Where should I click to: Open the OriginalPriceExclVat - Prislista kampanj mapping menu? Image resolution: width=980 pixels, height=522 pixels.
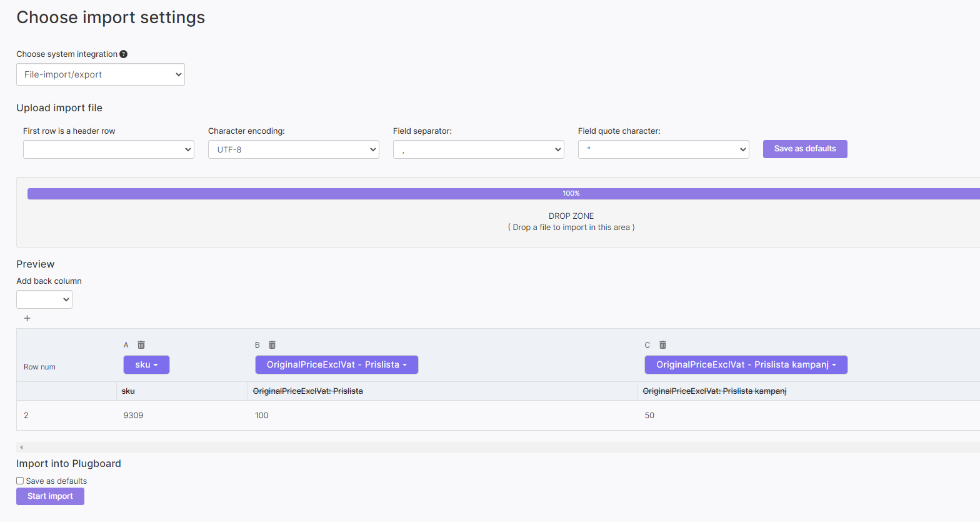pyautogui.click(x=746, y=364)
